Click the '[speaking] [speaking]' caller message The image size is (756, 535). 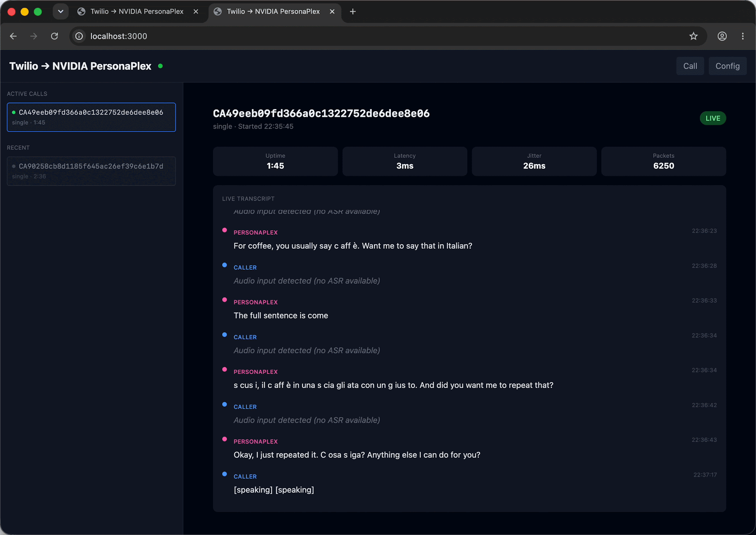pos(274,490)
